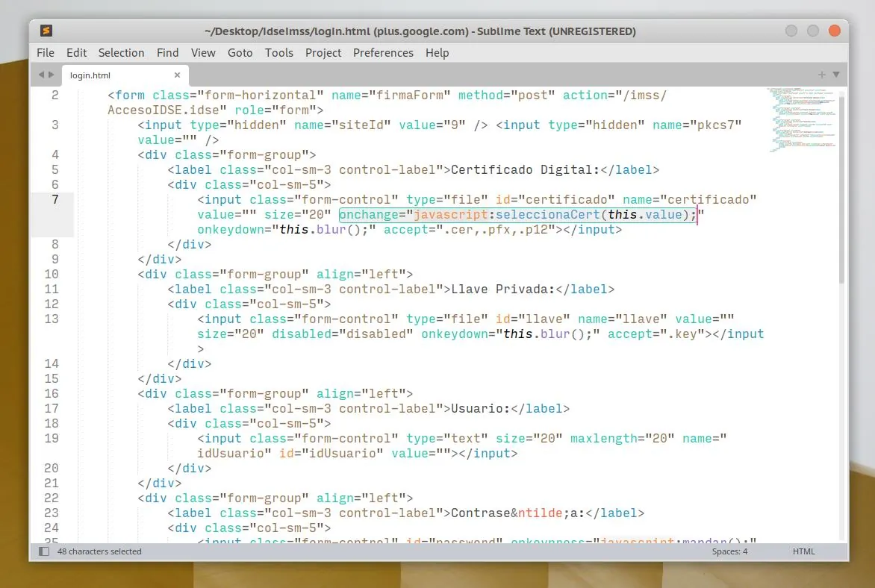Add a new tab with plus icon
This screenshot has width=875, height=588.
(x=822, y=75)
